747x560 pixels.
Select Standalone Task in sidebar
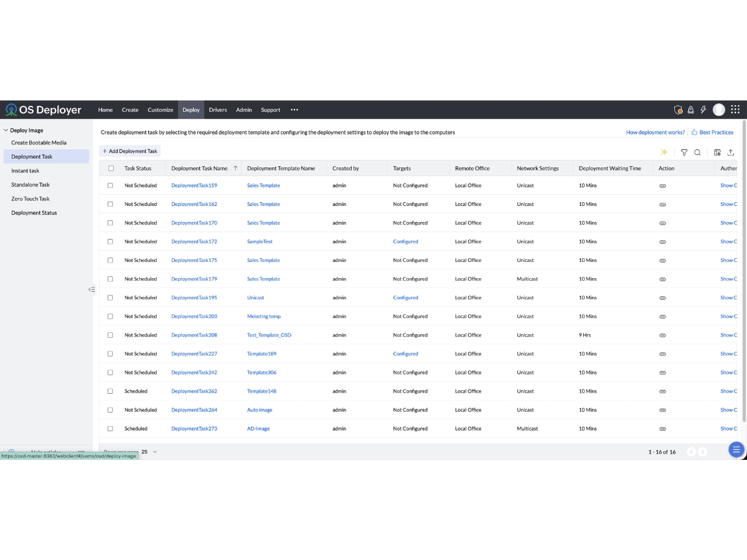pos(31,185)
